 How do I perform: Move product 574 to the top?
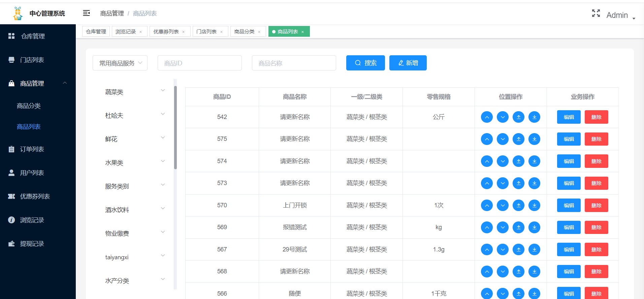tap(518, 161)
